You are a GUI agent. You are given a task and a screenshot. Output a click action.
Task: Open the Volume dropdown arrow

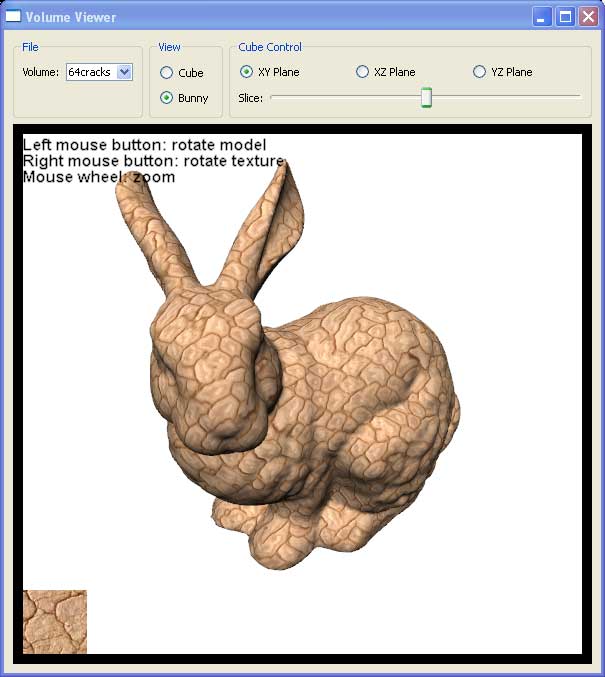[124, 72]
